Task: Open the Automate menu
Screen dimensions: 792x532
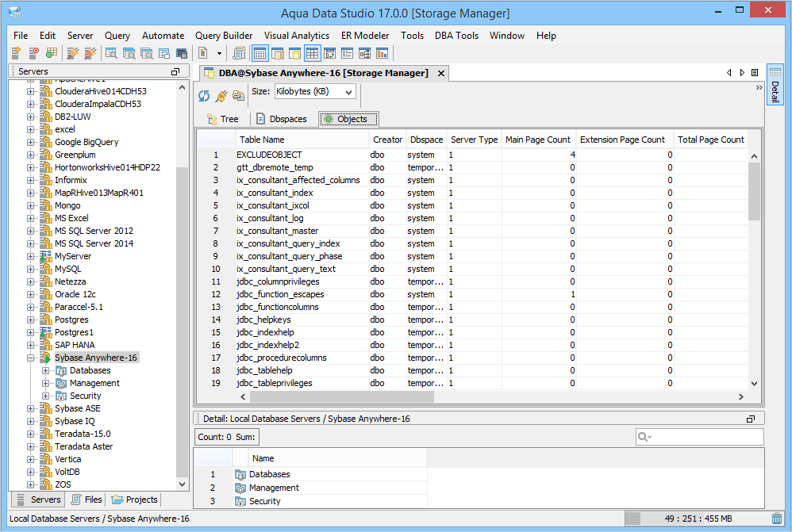Action: click(163, 36)
